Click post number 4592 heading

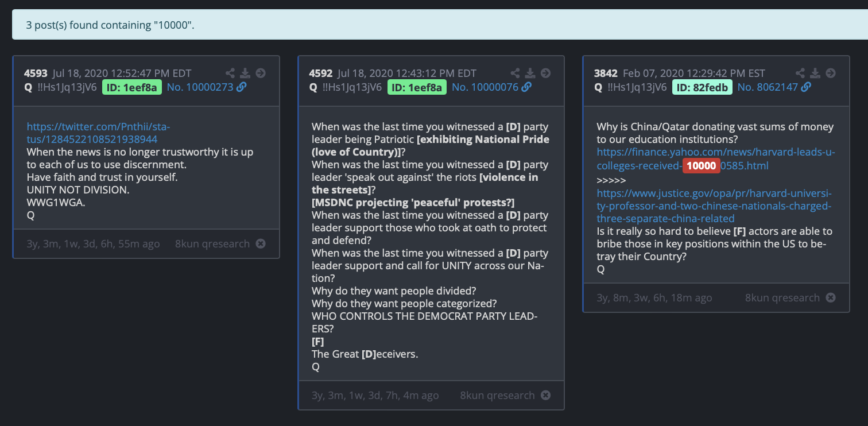click(321, 73)
